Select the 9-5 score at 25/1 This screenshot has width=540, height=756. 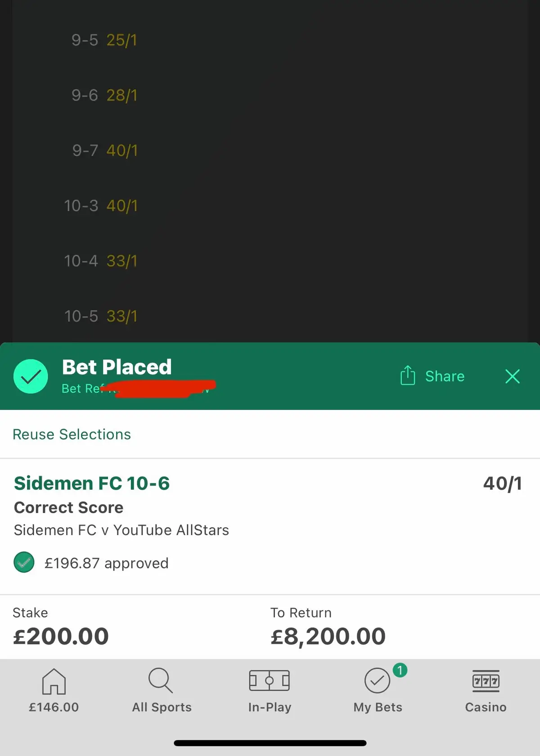(104, 40)
